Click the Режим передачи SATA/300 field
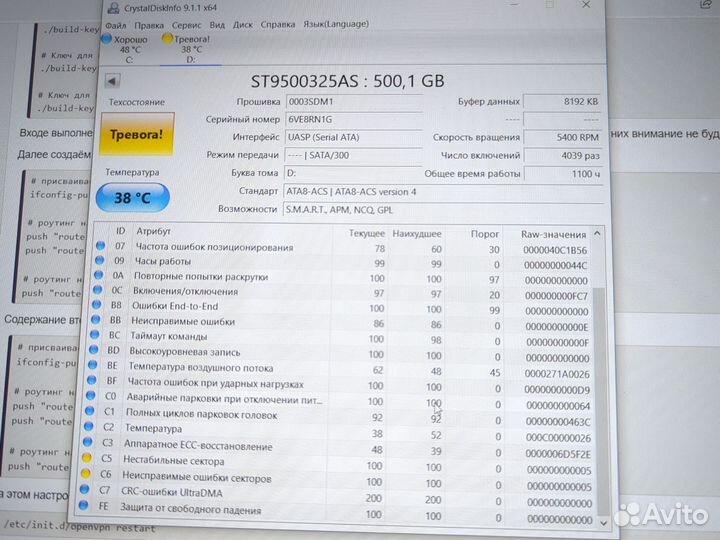 (353, 155)
